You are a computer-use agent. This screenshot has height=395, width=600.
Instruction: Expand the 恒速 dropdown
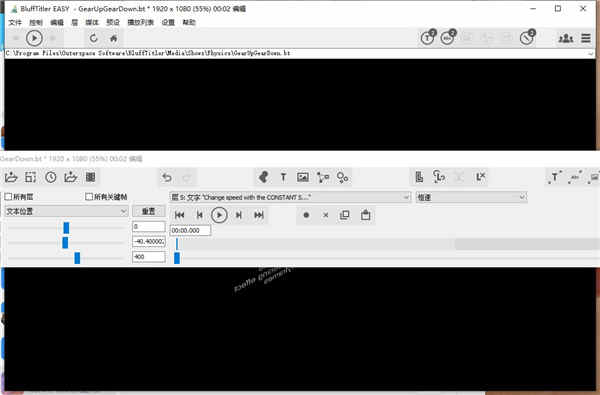pos(471,197)
